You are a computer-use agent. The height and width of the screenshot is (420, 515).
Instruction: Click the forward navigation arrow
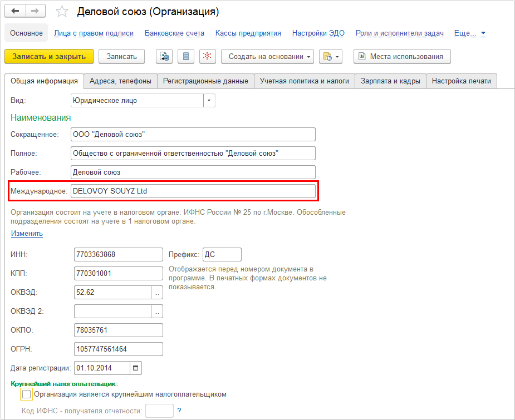(35, 11)
